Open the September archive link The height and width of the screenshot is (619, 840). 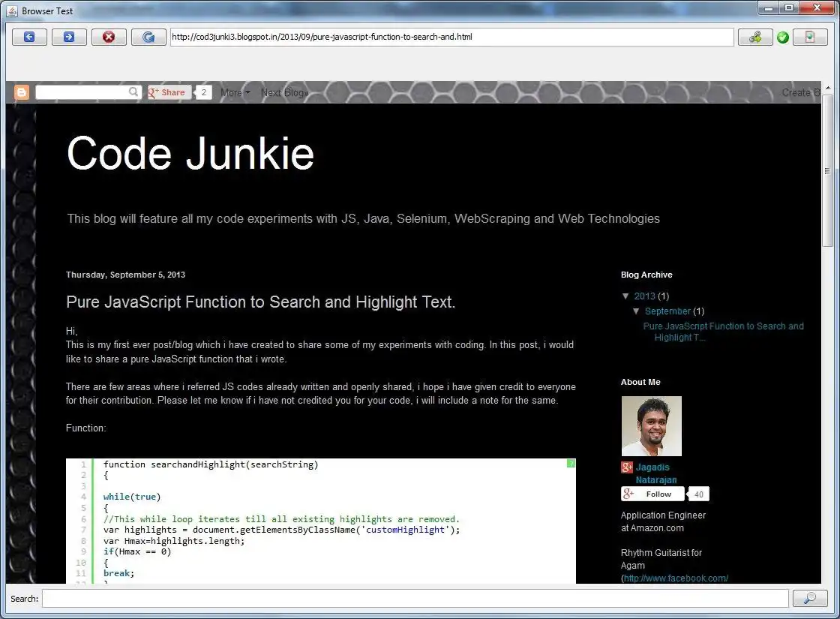pos(667,311)
